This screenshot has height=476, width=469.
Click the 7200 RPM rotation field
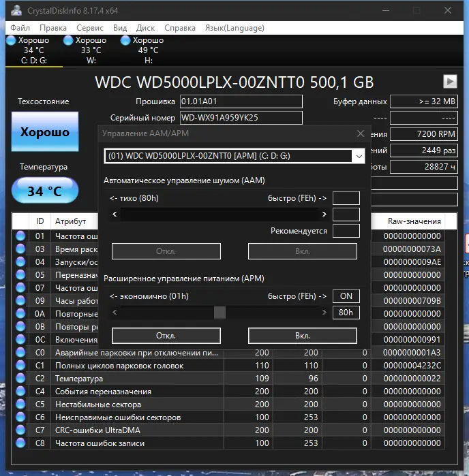(x=424, y=134)
